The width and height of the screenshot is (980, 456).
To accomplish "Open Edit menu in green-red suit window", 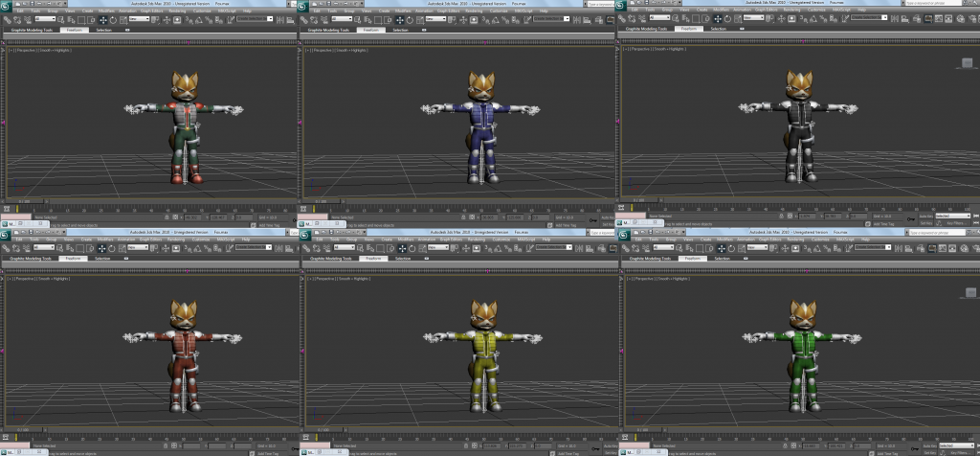I will [20, 11].
